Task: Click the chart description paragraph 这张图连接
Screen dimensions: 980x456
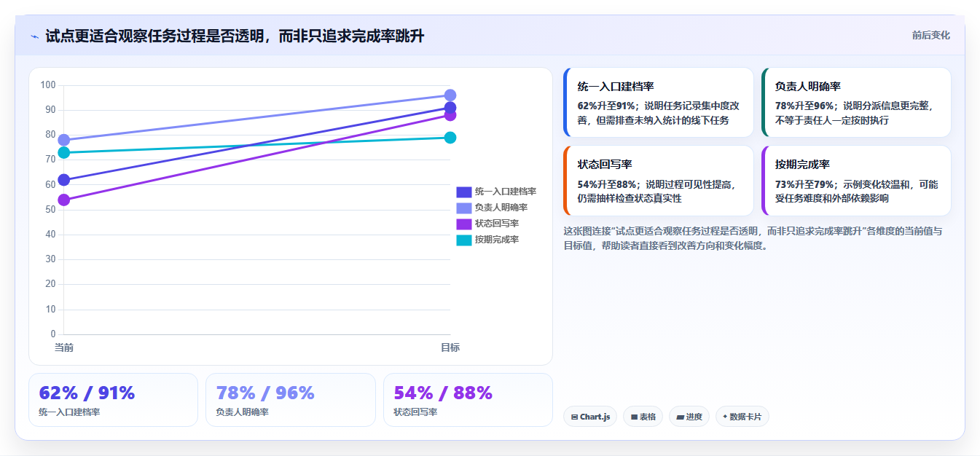Action: pyautogui.click(x=753, y=238)
